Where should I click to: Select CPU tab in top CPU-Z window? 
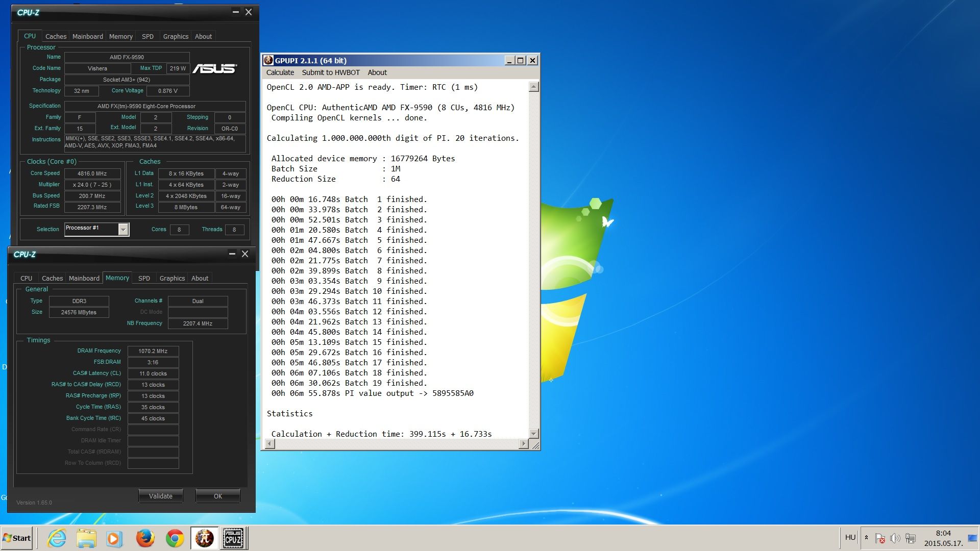pos(30,36)
